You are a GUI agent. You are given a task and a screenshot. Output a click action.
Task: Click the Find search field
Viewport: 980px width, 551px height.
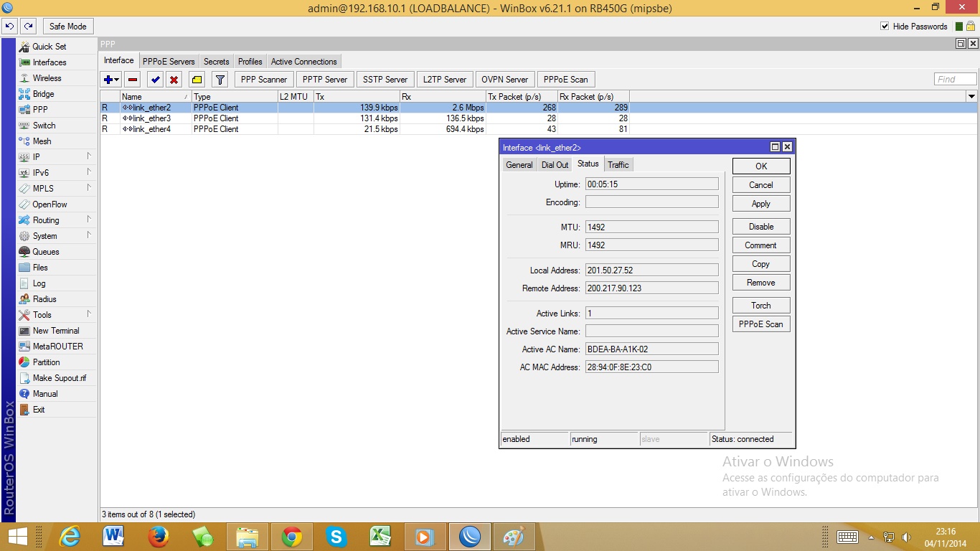point(956,79)
